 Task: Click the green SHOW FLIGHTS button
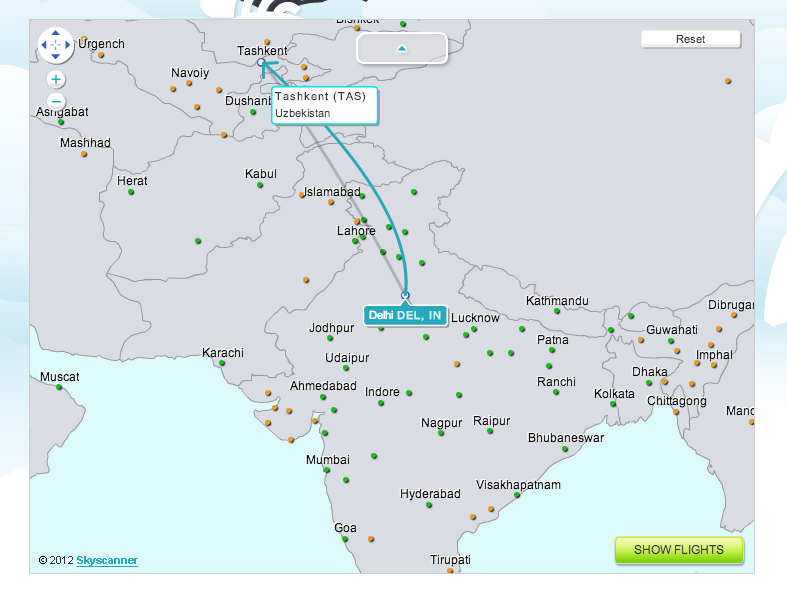tap(679, 550)
